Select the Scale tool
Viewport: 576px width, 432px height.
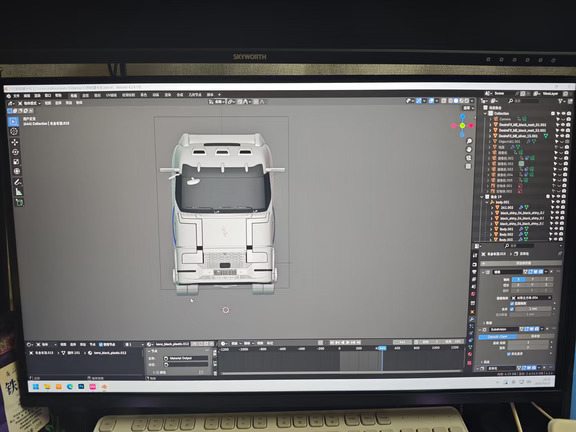(16, 162)
